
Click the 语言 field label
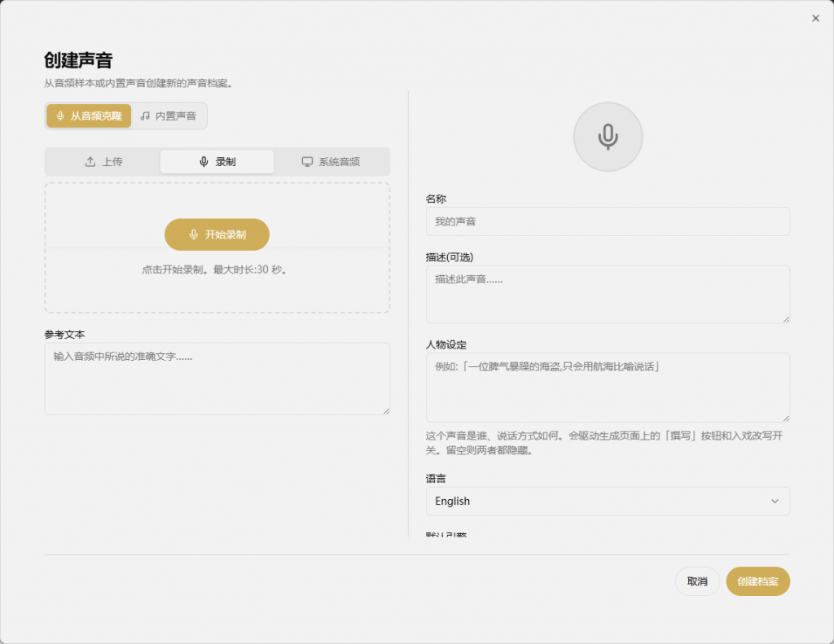436,479
